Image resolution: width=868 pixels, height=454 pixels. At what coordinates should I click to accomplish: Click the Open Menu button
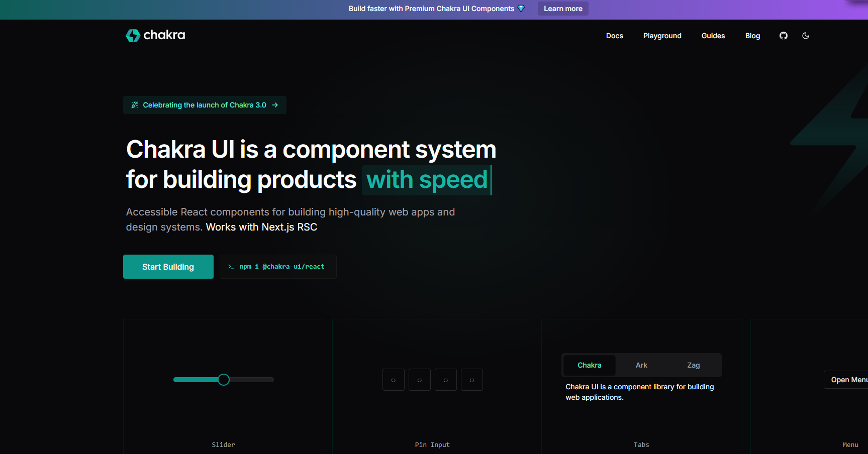tap(847, 380)
